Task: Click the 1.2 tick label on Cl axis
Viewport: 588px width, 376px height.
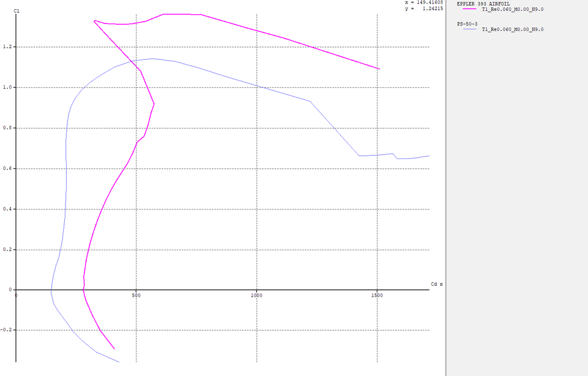Action: [7, 47]
